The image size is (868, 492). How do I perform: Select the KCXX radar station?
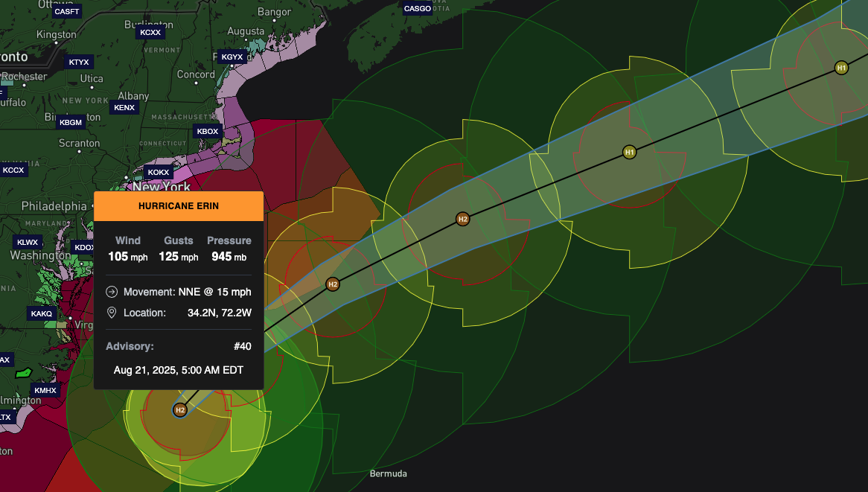pyautogui.click(x=150, y=33)
